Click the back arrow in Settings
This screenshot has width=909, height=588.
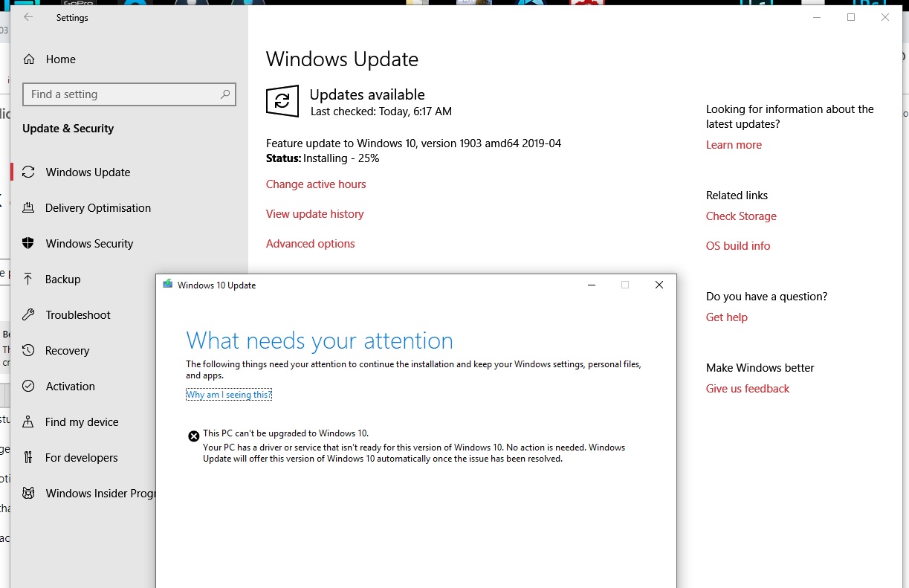28,17
